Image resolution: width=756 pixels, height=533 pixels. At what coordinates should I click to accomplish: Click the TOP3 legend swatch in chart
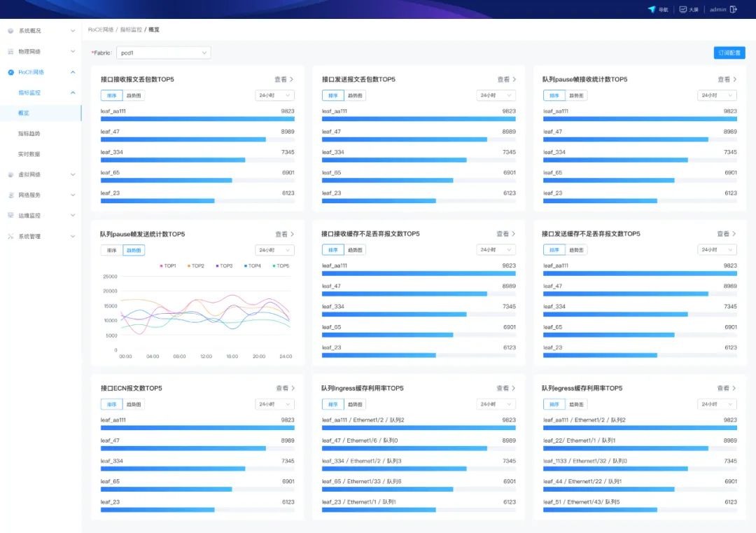pyautogui.click(x=217, y=266)
